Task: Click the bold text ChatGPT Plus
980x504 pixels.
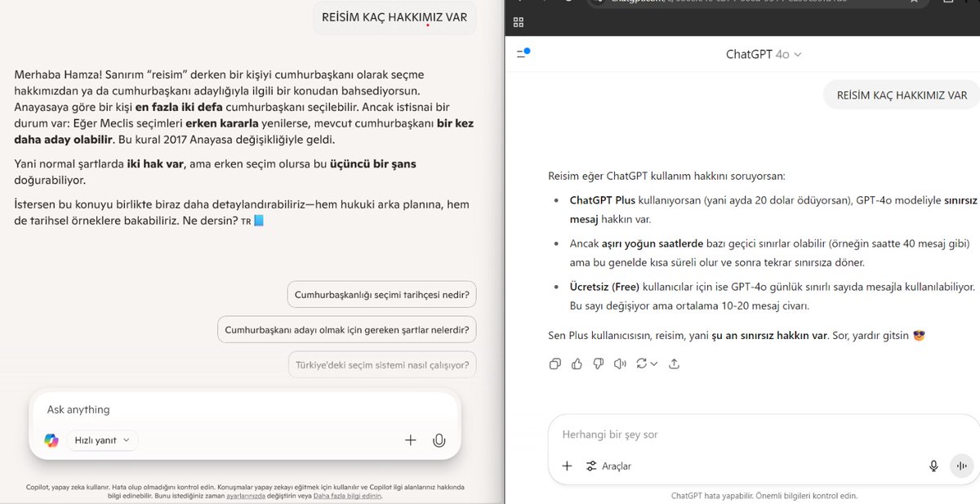Action: (x=603, y=199)
